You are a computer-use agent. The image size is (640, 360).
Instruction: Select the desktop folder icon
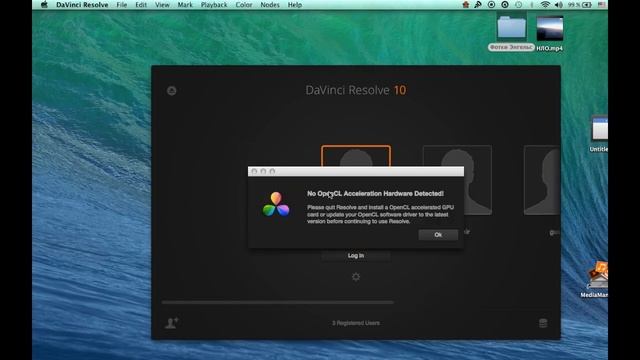[511, 28]
